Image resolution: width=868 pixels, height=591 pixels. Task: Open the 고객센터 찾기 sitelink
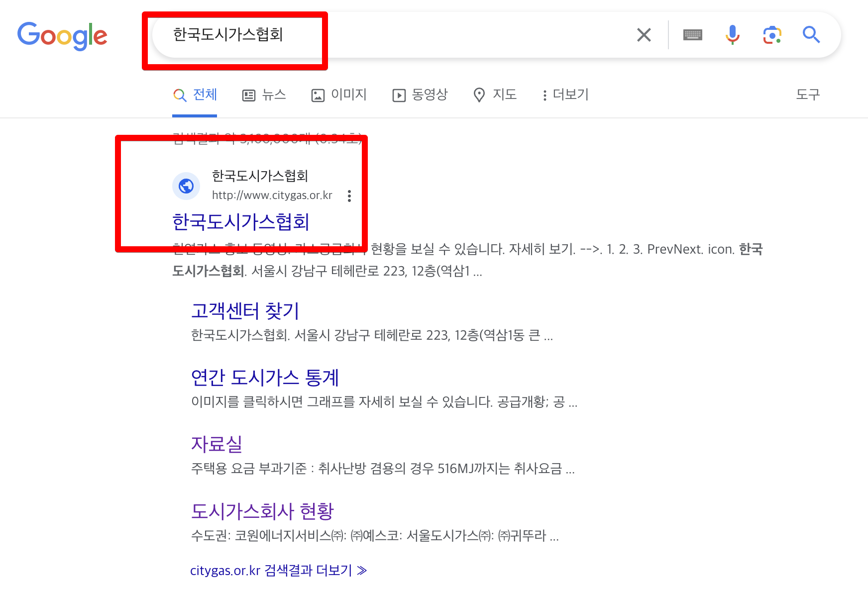[x=245, y=311]
